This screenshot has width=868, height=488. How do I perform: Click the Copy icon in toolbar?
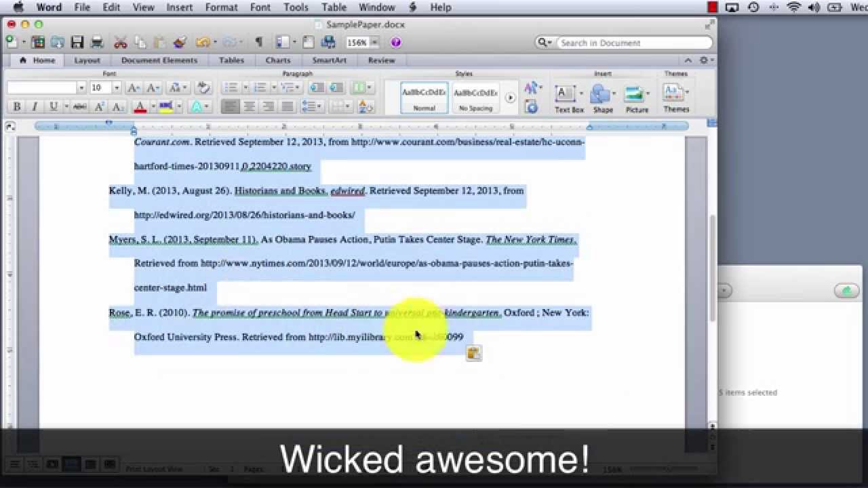(140, 43)
